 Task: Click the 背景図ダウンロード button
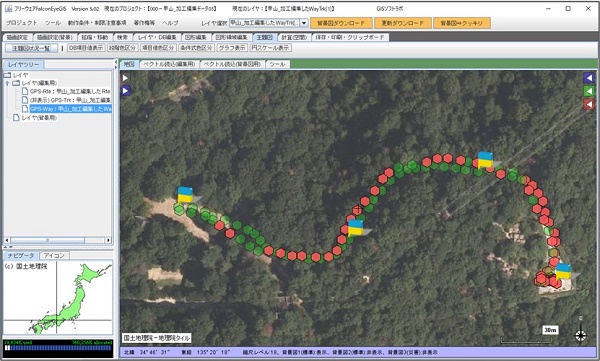click(x=341, y=23)
